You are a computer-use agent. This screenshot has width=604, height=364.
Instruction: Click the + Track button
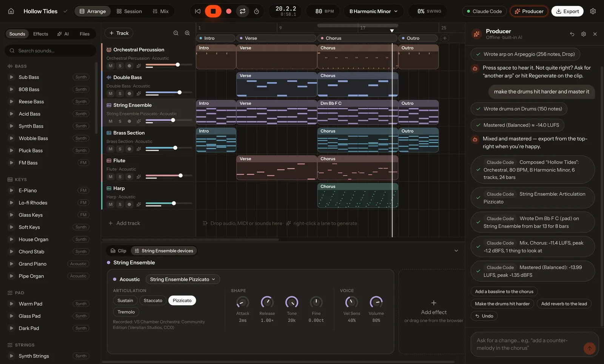119,33
